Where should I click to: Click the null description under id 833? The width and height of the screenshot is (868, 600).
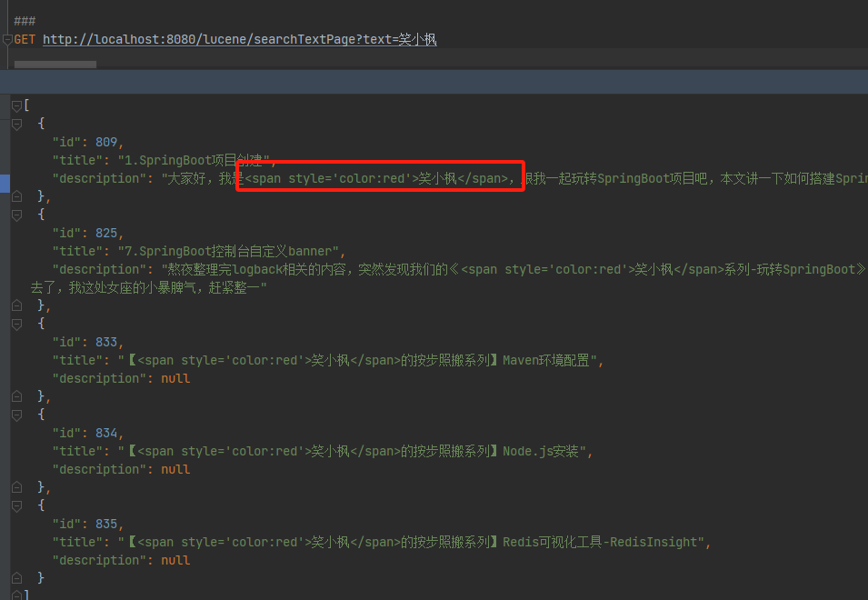click(175, 378)
